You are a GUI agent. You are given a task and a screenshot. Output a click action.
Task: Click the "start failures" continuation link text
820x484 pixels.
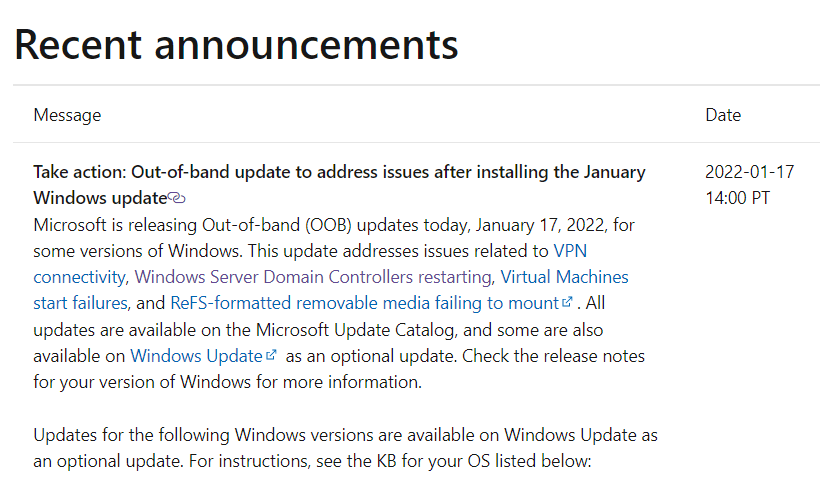[x=80, y=303]
